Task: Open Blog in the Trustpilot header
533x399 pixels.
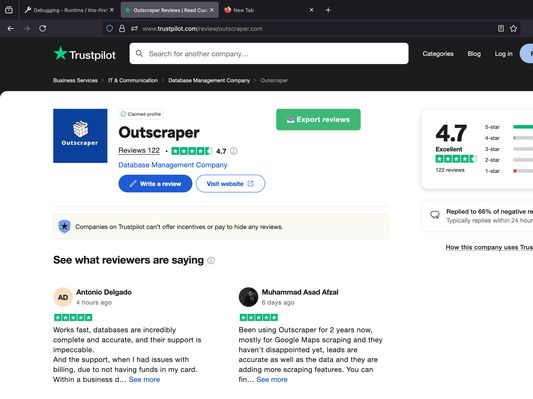Action: 474,54
